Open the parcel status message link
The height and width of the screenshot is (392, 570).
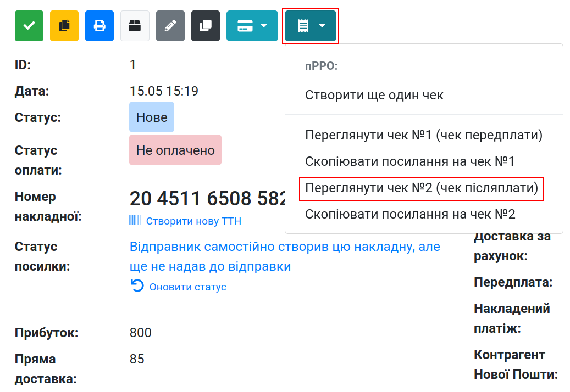(285, 256)
